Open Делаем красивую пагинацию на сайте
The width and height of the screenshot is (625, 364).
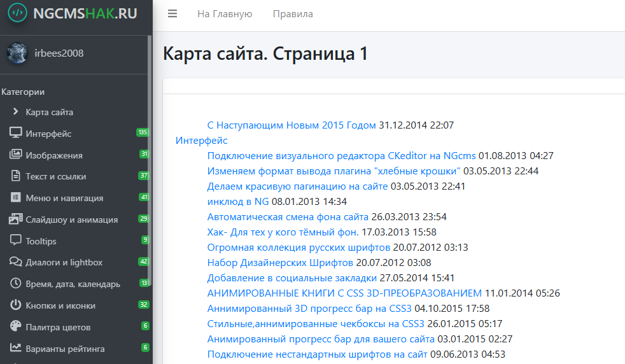[297, 186]
